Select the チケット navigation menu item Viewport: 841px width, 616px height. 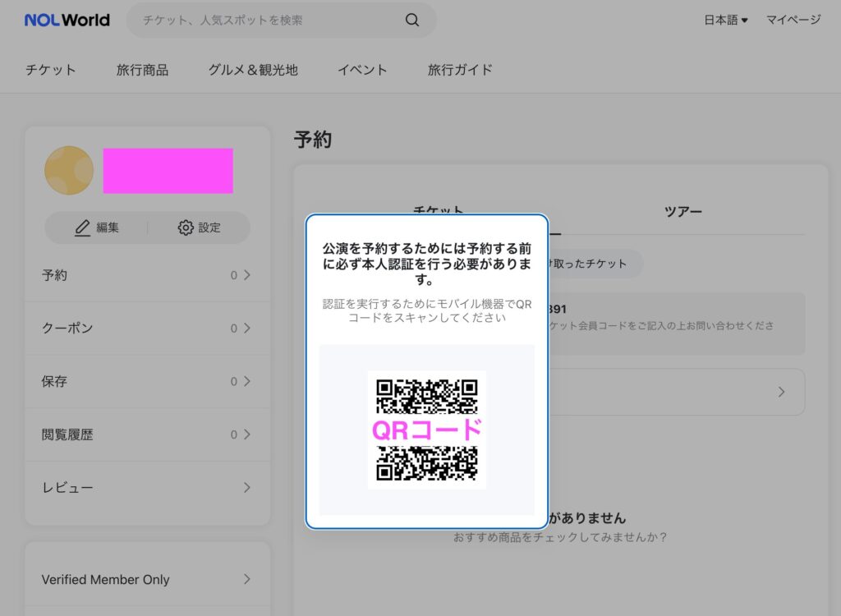click(50, 70)
